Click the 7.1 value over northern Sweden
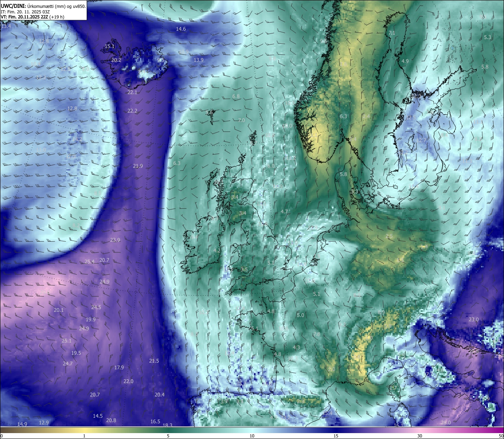Image resolution: width=504 pixels, height=439 pixels. pos(392,33)
